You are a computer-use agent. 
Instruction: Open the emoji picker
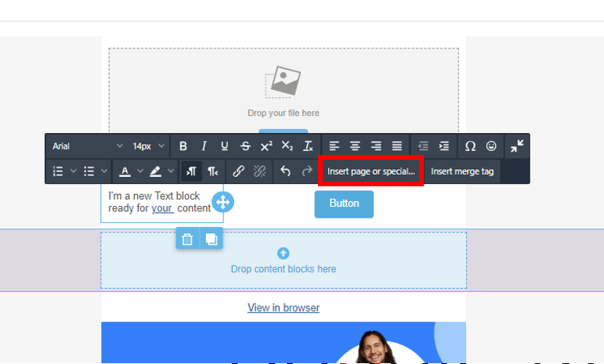pos(491,146)
